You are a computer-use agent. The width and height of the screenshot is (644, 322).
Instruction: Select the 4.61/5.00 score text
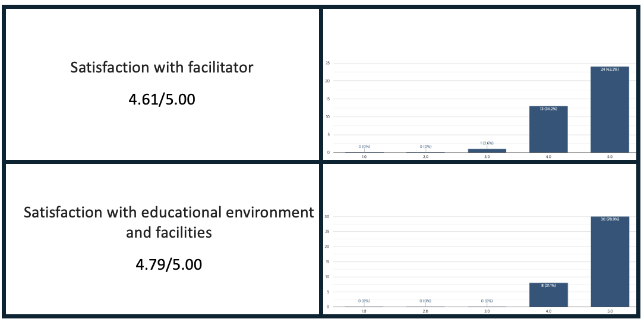tap(162, 99)
